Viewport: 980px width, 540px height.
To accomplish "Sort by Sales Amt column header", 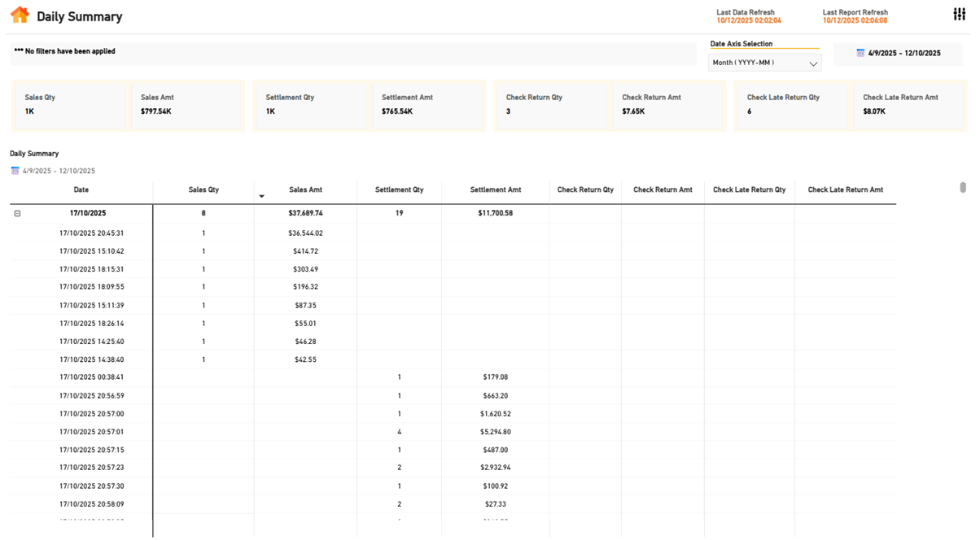I will pyautogui.click(x=306, y=189).
